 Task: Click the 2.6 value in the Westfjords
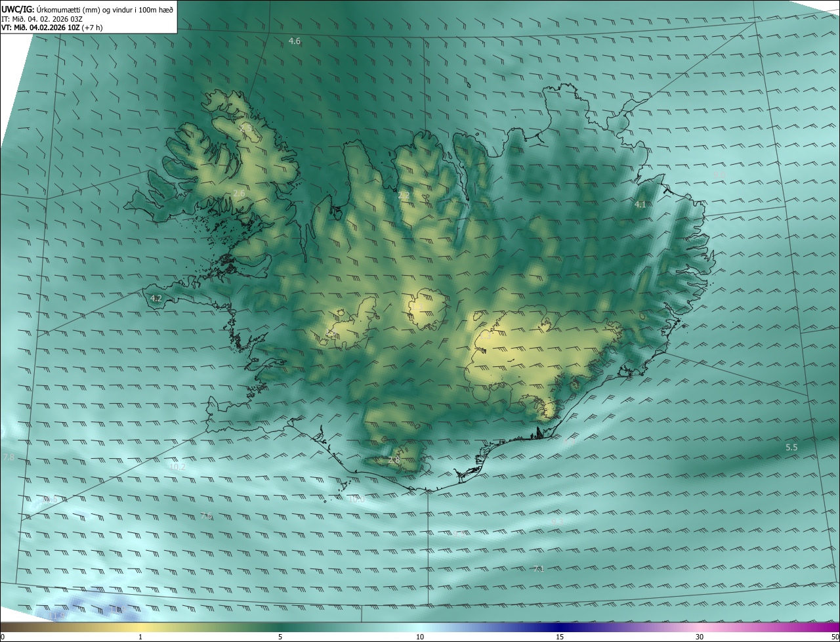239,193
